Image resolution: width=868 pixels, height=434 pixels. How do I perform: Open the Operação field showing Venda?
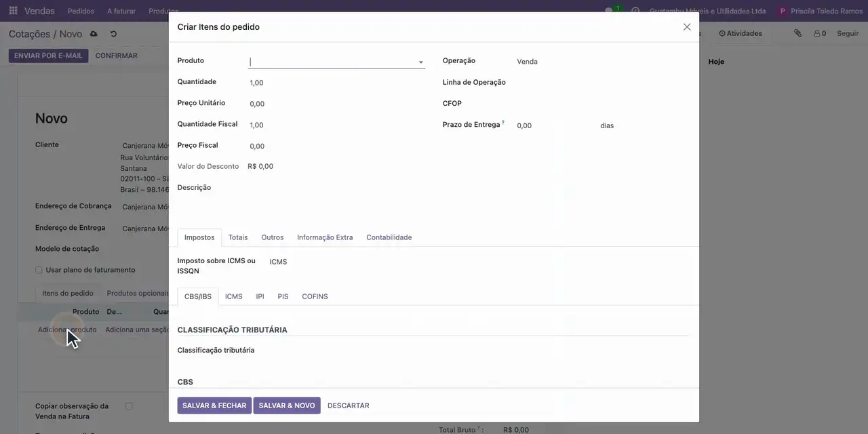point(602,62)
